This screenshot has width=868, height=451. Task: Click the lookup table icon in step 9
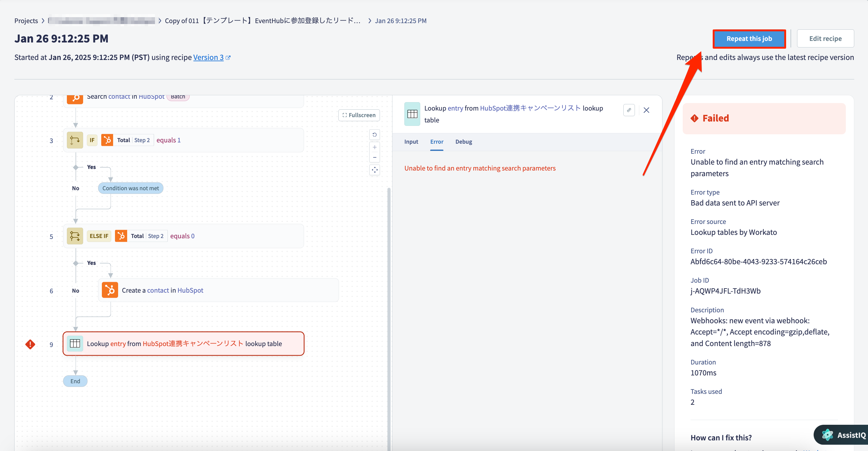(x=75, y=344)
